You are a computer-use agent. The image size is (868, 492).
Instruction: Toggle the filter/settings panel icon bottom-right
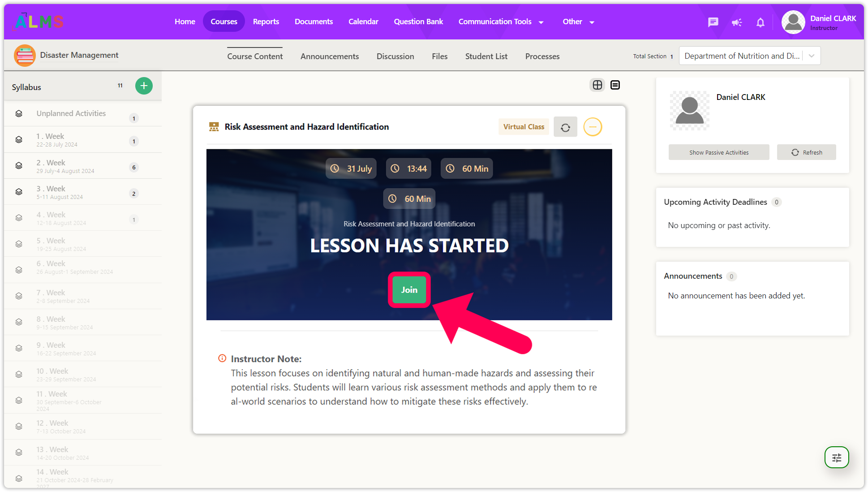point(837,457)
